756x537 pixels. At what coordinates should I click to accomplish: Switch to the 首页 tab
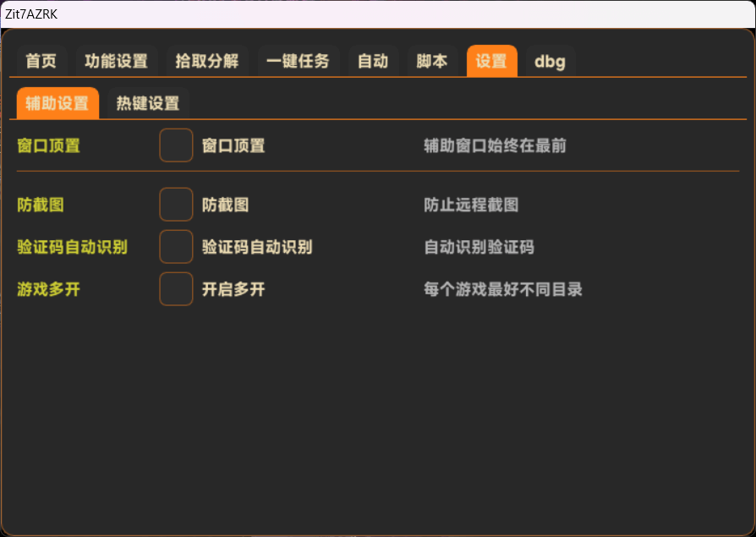click(41, 61)
